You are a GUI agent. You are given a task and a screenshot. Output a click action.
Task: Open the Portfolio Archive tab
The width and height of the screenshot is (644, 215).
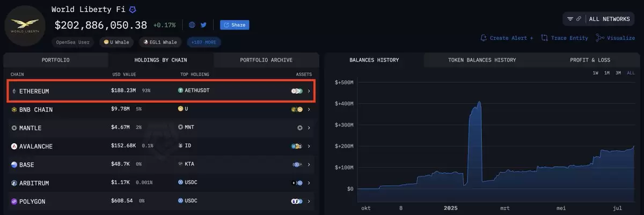tap(266, 60)
